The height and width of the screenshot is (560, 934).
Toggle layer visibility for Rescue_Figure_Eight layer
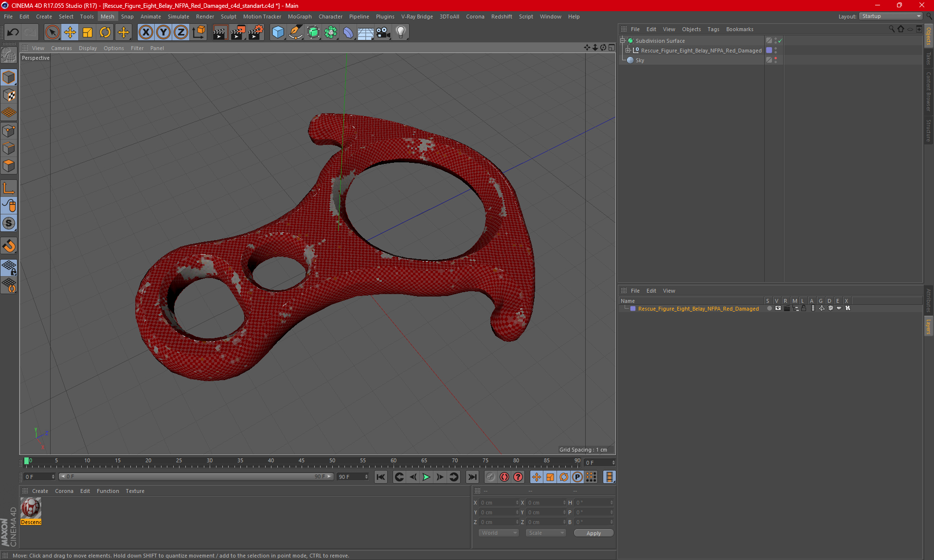tap(778, 308)
